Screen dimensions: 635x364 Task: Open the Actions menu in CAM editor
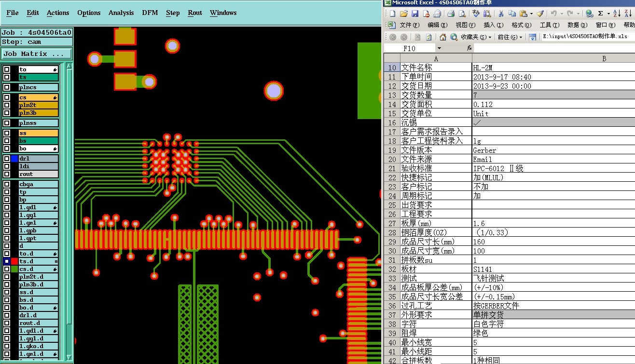tap(58, 13)
